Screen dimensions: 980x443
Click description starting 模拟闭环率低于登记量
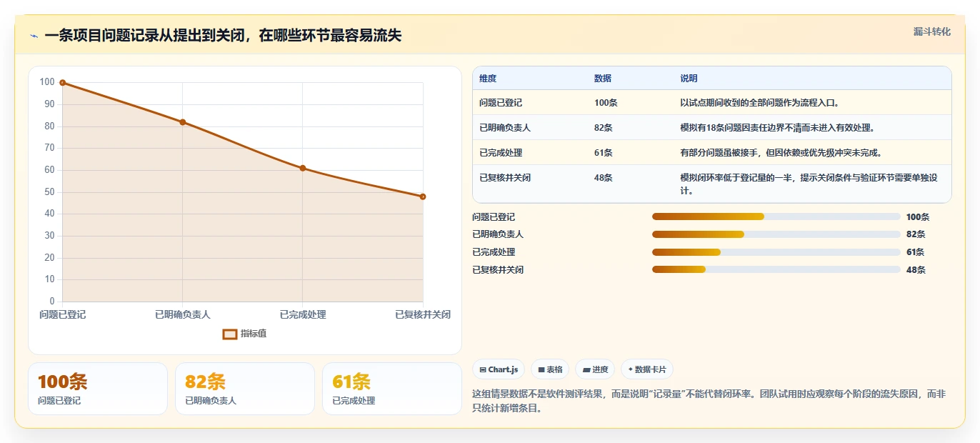(x=809, y=184)
